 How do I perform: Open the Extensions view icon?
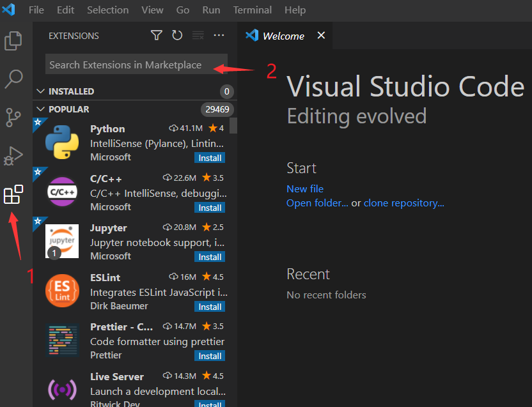click(13, 194)
